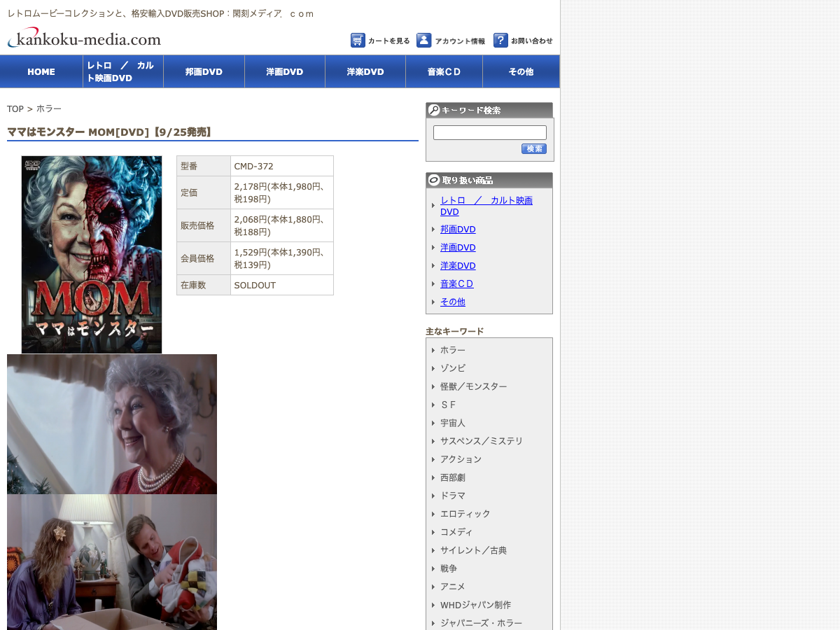Select keyword ジャパニーズ・ホラー
The image size is (840, 630).
[482, 623]
